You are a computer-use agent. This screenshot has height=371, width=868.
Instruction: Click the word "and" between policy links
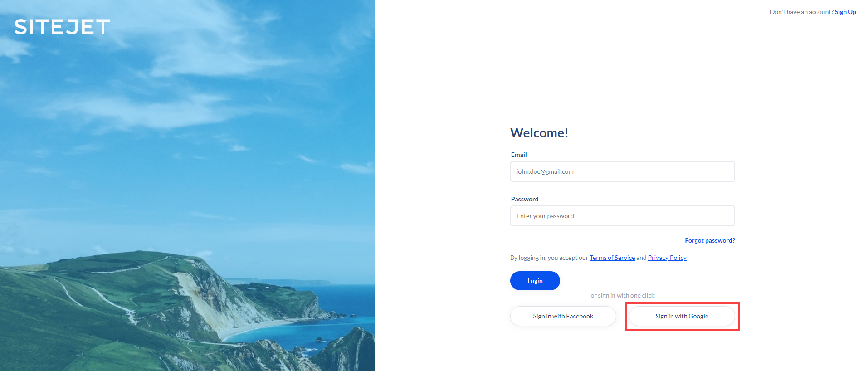[641, 258]
